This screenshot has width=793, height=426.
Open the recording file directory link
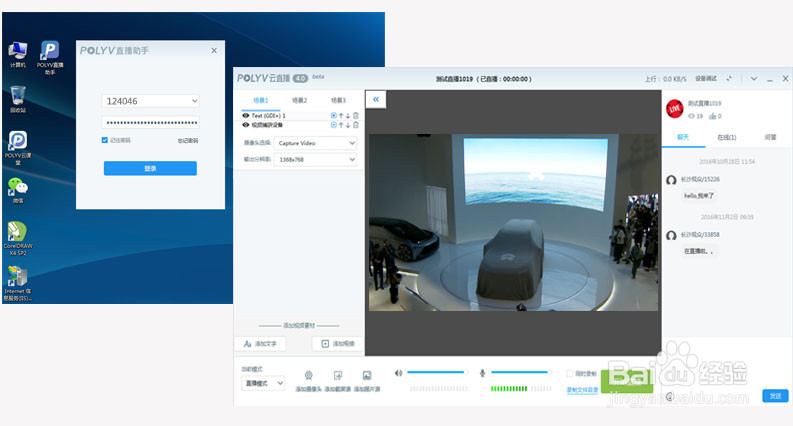pyautogui.click(x=582, y=390)
